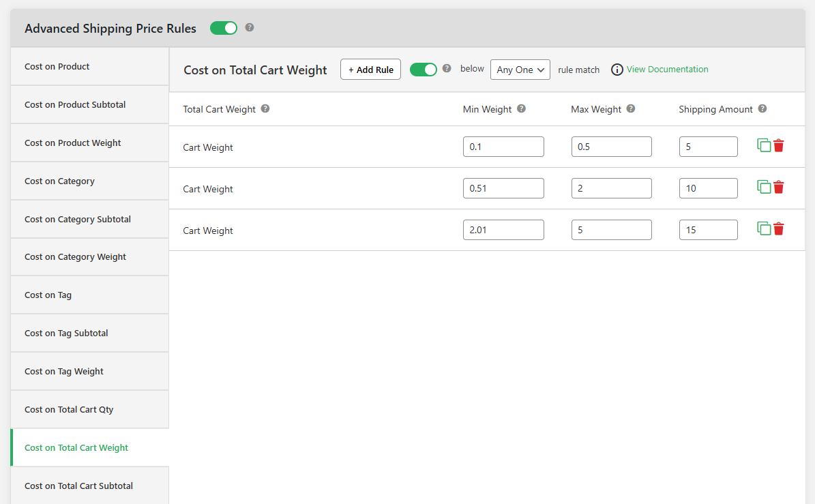Screen dimensions: 815x504
Task: Open Cost on Category tab
Action: pyautogui.click(x=89, y=181)
